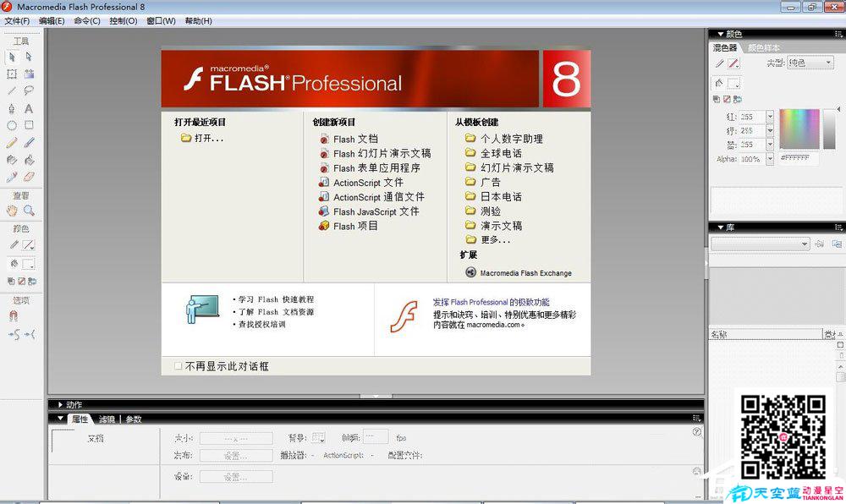The height and width of the screenshot is (504, 846).
Task: Click the hex color value field
Action: [799, 158]
